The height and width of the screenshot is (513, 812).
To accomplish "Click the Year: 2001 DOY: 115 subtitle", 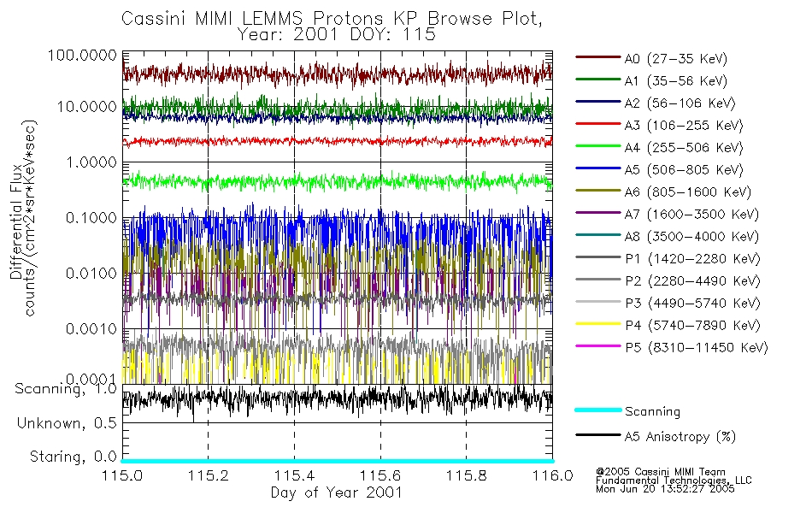I will coord(337,35).
